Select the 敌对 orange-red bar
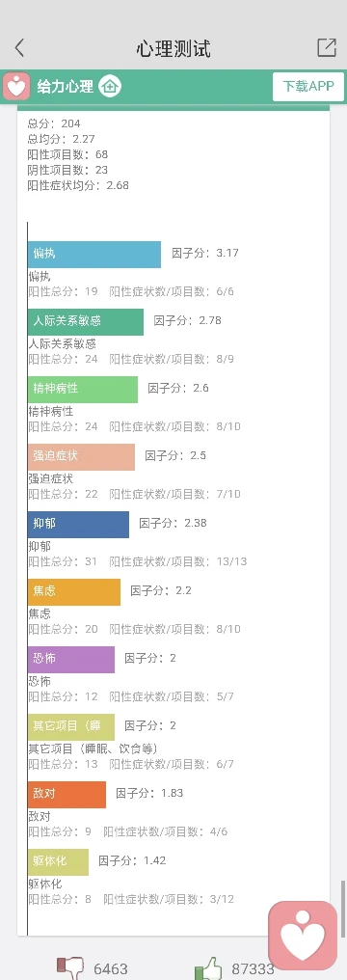Viewport: 347px width, 980px height. coord(67,795)
